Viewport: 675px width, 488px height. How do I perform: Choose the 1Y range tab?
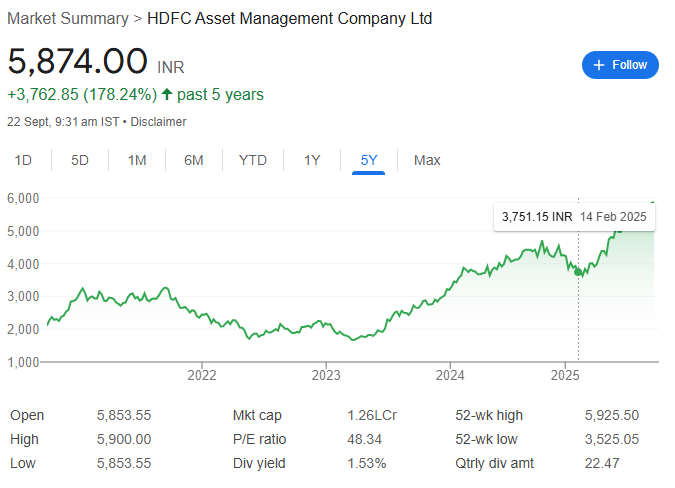[312, 161]
